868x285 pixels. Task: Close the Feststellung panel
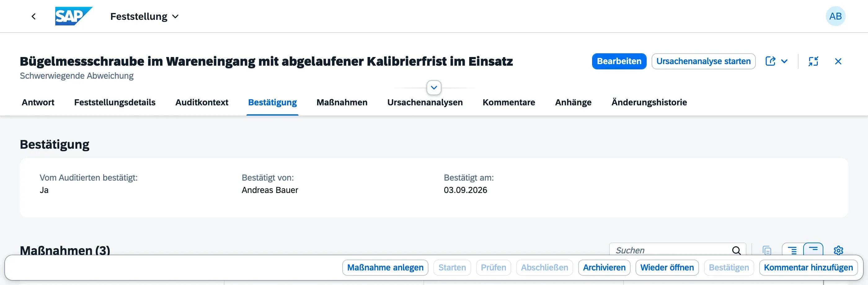coord(838,61)
